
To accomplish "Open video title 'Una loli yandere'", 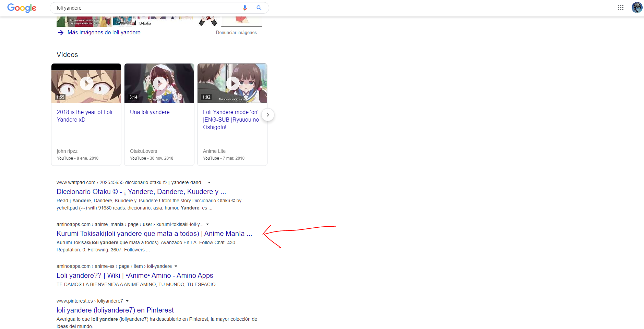I will 150,112.
